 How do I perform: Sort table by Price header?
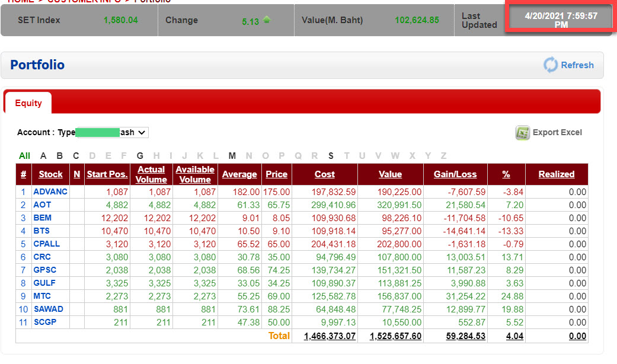pyautogui.click(x=276, y=174)
